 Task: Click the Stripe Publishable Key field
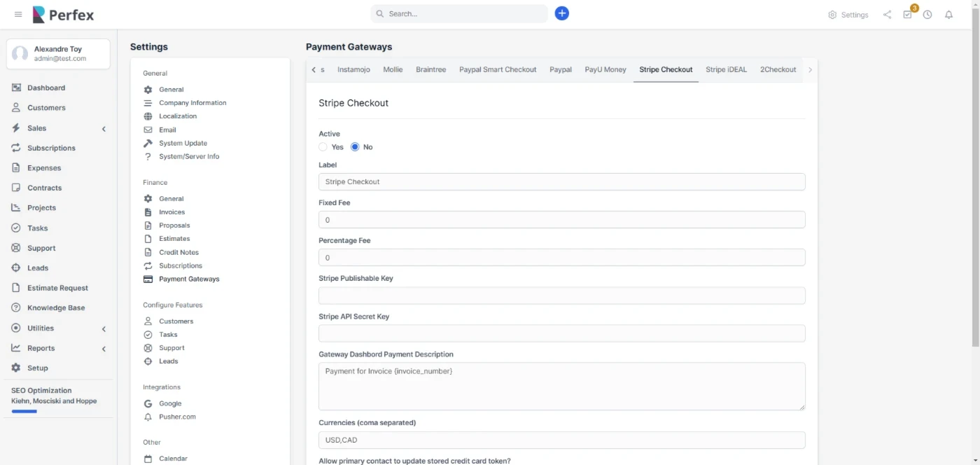point(561,296)
